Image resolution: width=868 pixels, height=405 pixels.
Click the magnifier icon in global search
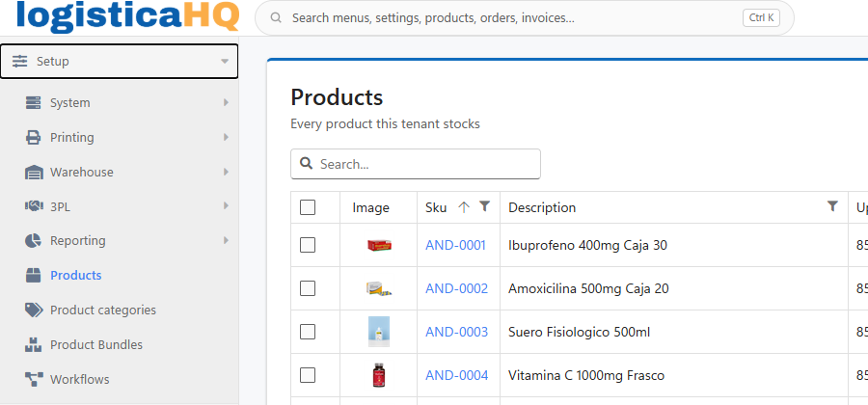point(276,17)
